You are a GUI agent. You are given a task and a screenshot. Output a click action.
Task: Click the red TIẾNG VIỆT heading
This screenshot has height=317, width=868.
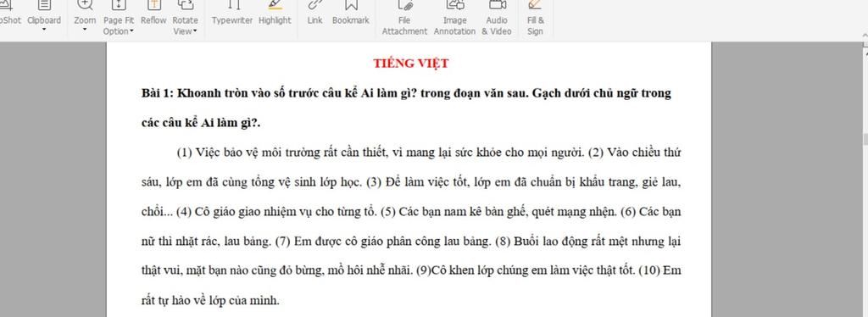pos(411,64)
